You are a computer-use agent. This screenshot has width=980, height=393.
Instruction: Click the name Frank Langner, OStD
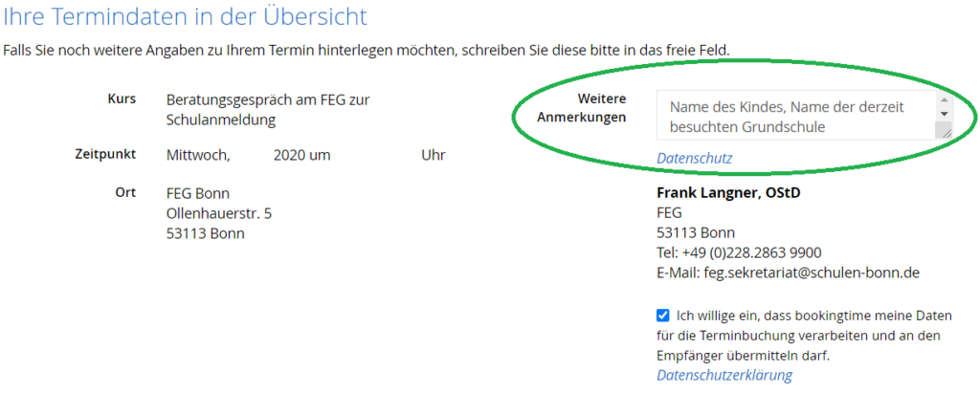(x=728, y=192)
